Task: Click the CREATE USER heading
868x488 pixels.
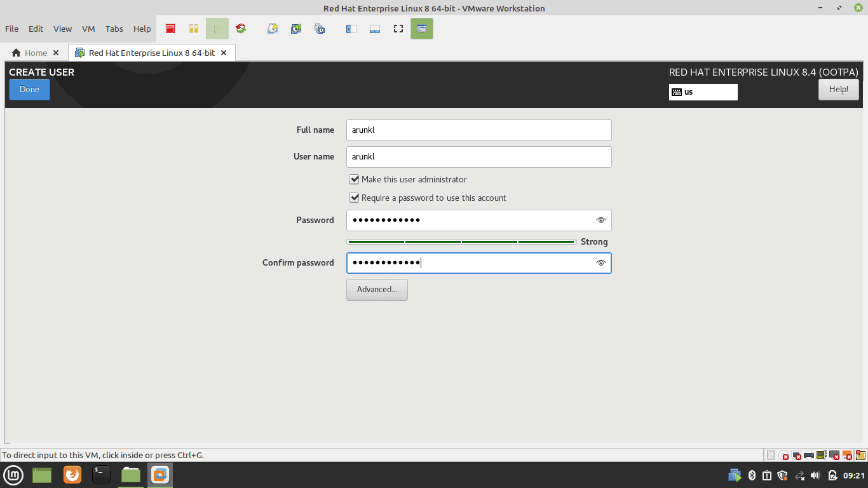Action: point(41,72)
